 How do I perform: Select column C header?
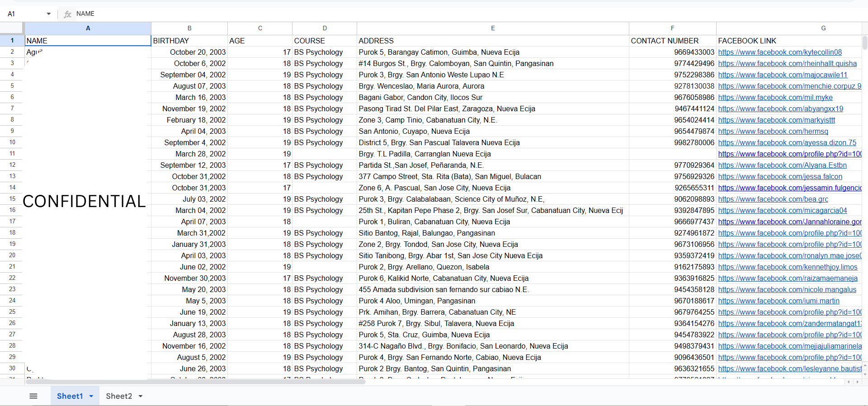[260, 28]
